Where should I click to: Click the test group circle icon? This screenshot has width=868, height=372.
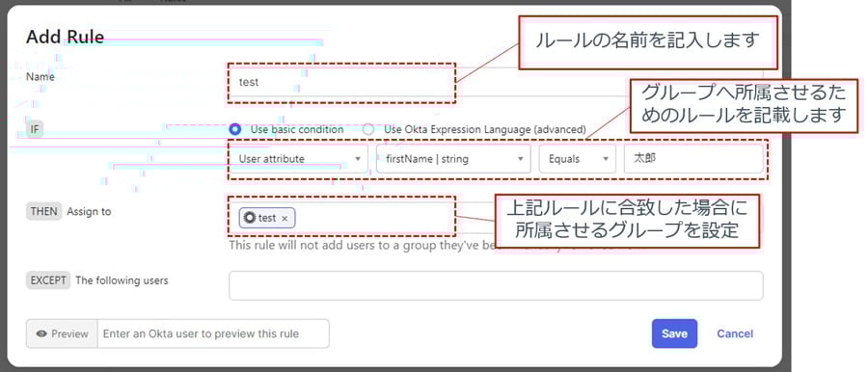coord(250,218)
